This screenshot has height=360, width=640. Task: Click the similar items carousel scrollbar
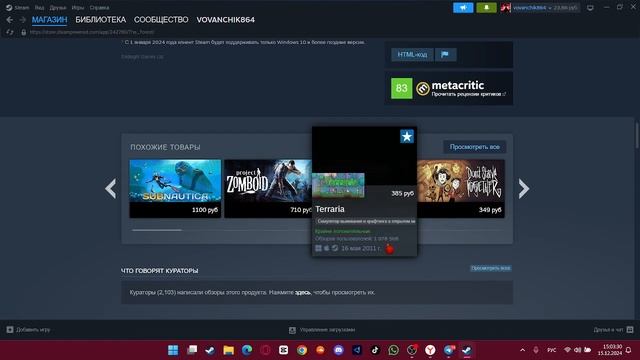[x=157, y=230]
